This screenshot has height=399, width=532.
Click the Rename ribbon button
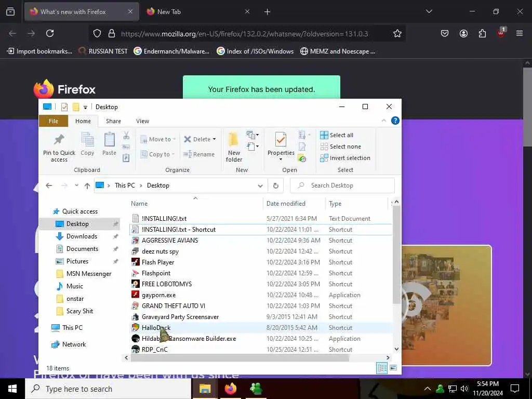coord(199,154)
